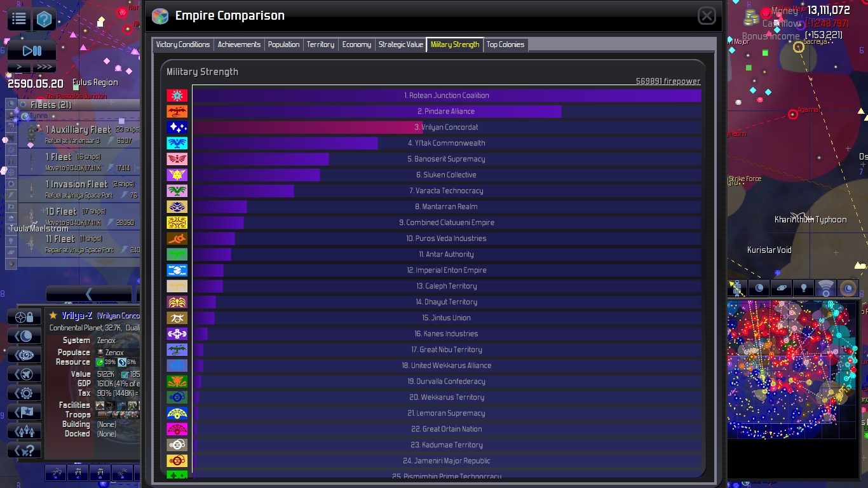Close the Empire Comparison window

coord(707,16)
